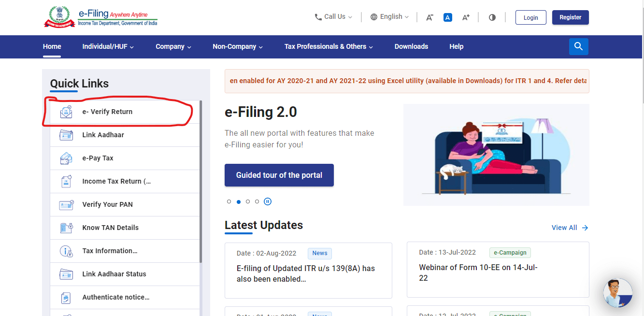Open the Downloads menu item
The height and width of the screenshot is (316, 644).
pos(411,47)
